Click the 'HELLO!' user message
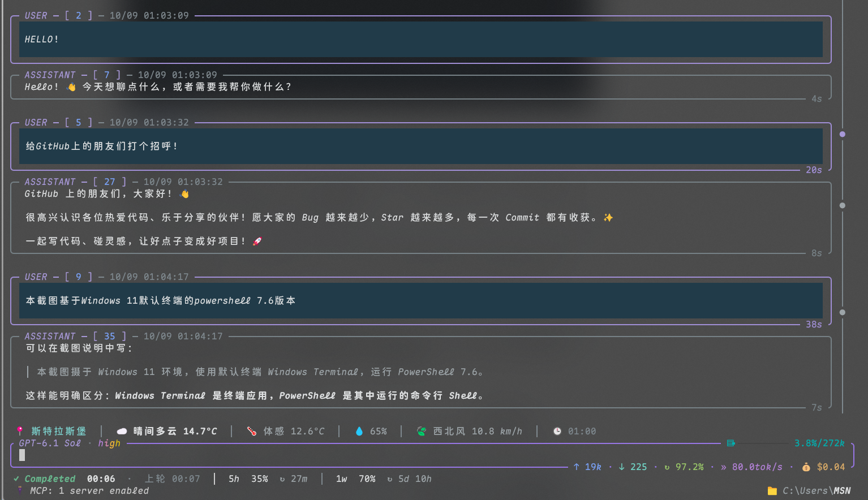 [x=421, y=39]
